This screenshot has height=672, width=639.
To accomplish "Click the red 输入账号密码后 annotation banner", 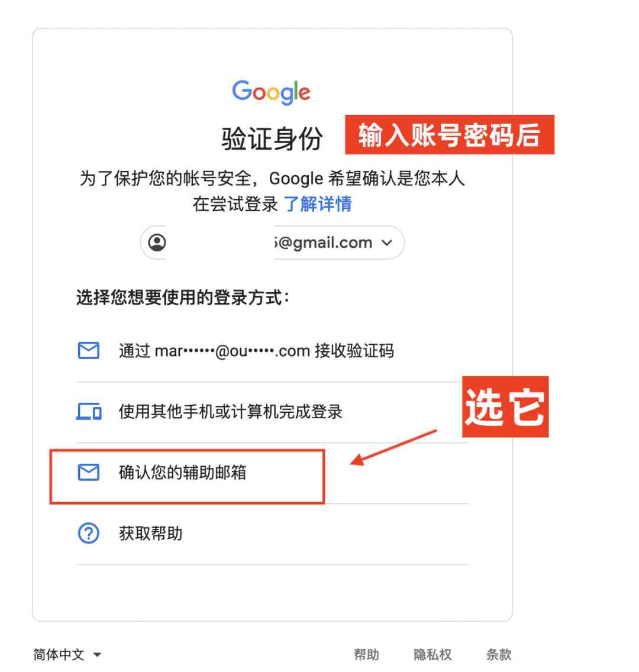I will point(450,134).
